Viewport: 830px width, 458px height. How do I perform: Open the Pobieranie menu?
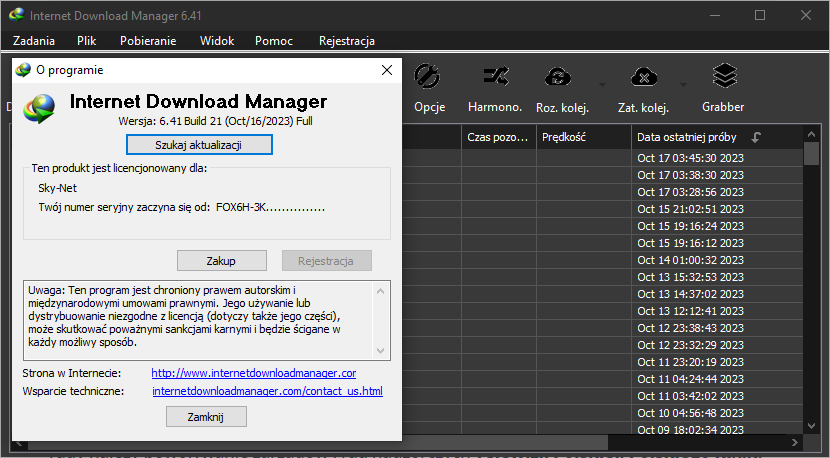[x=148, y=41]
